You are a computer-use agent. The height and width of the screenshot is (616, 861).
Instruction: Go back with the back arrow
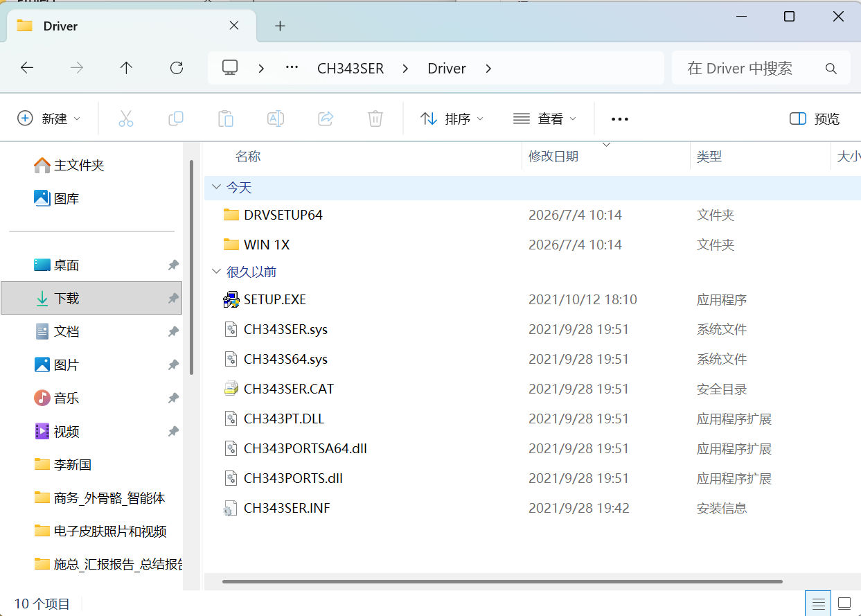click(27, 68)
